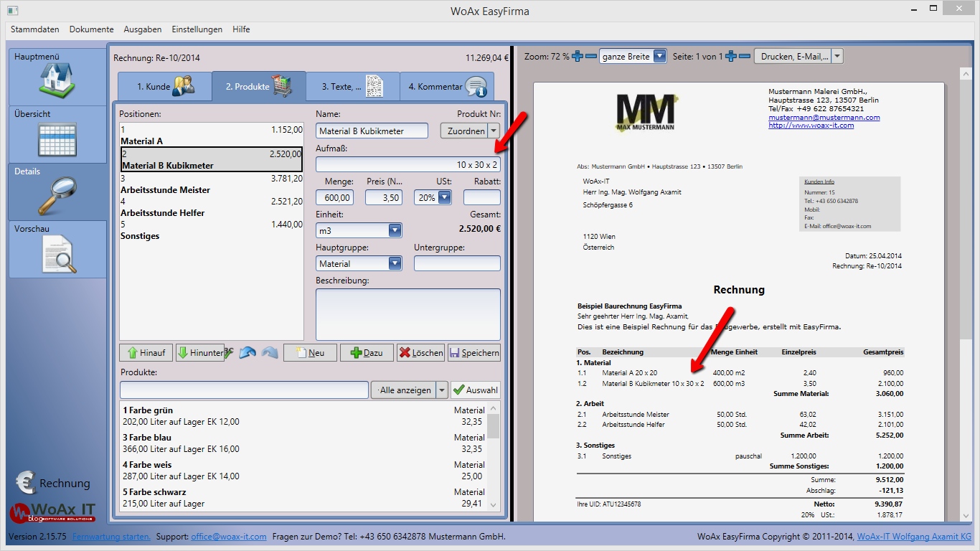Viewport: 980px width, 551px height.
Task: Open the USt 20% dropdown
Action: coord(444,197)
